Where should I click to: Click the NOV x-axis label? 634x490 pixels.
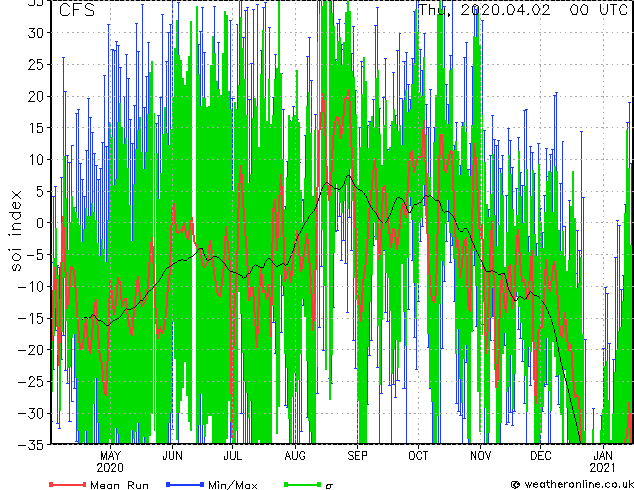pyautogui.click(x=480, y=456)
